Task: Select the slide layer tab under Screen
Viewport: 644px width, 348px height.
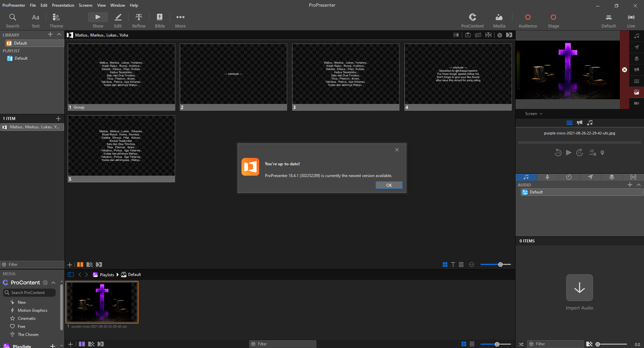Action: pyautogui.click(x=570, y=123)
